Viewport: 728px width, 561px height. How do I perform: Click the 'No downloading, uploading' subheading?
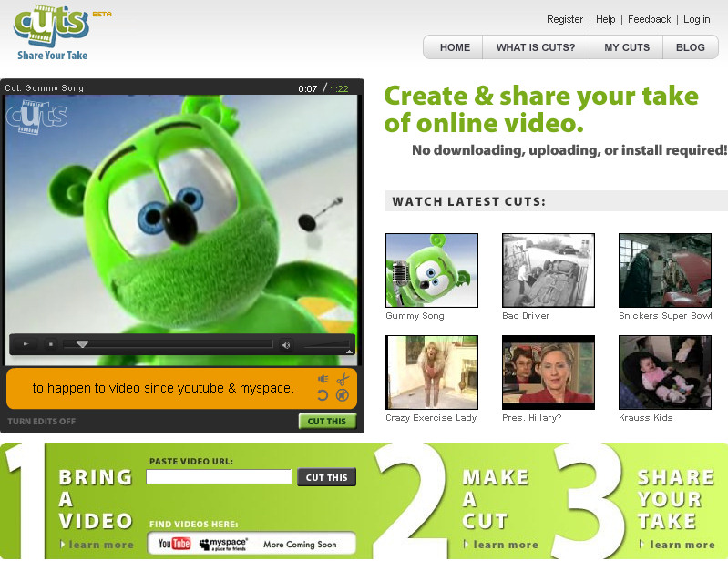click(x=569, y=150)
